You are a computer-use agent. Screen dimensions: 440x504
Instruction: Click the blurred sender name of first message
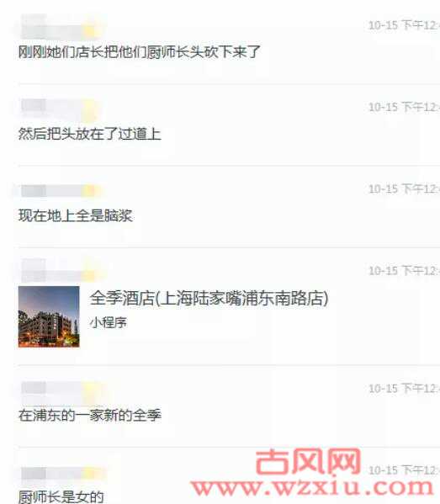(x=60, y=27)
